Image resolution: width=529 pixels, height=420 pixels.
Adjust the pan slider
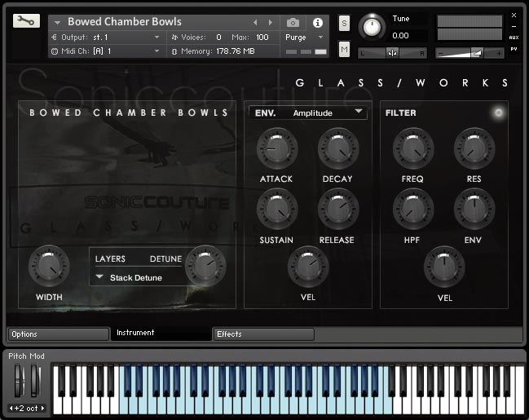[x=392, y=53]
